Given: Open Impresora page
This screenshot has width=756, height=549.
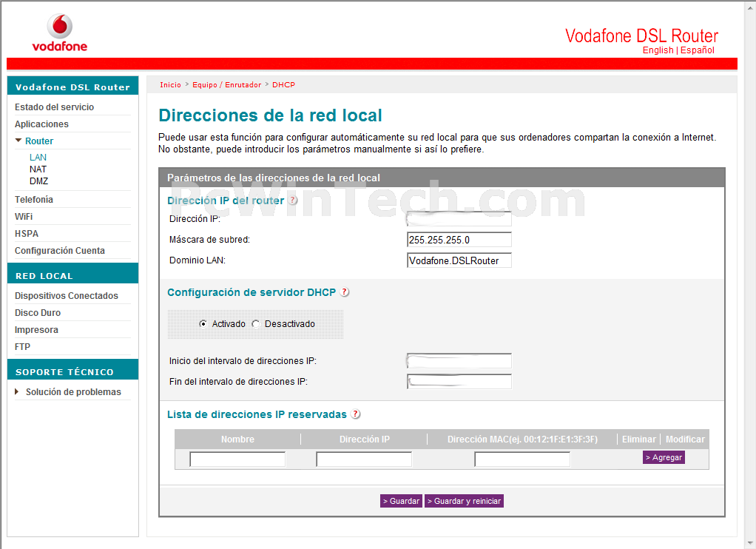Looking at the screenshot, I should 36,329.
